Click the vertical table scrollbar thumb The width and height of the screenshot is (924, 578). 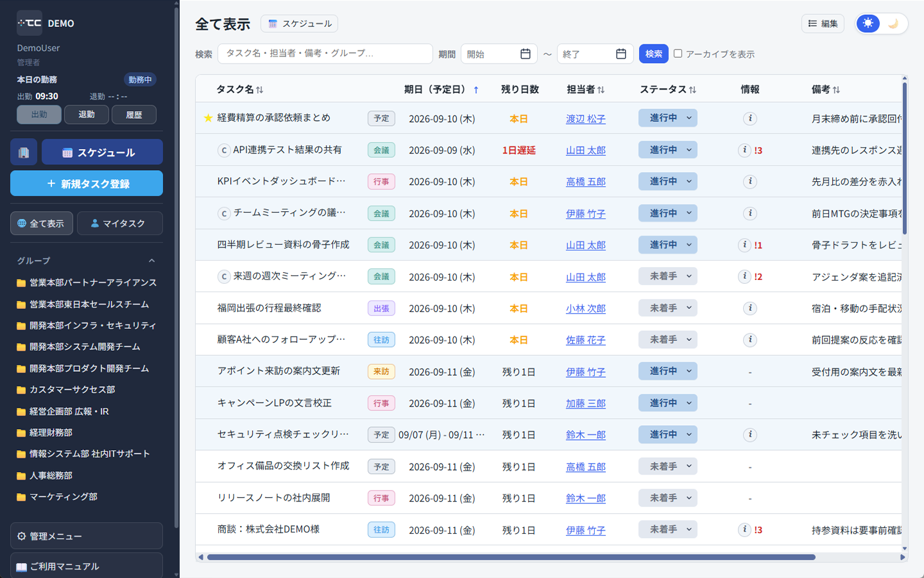(x=905, y=157)
